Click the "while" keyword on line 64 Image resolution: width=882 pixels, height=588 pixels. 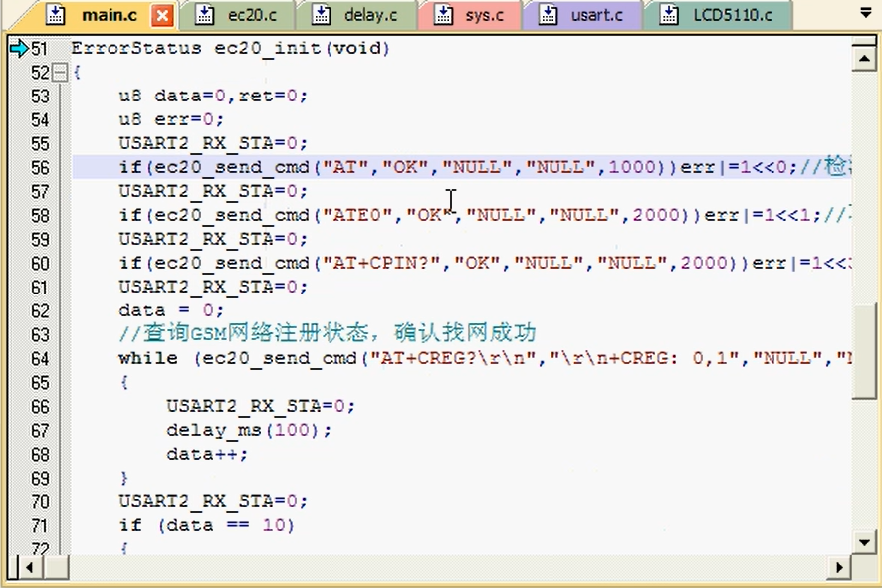pyautogui.click(x=148, y=358)
